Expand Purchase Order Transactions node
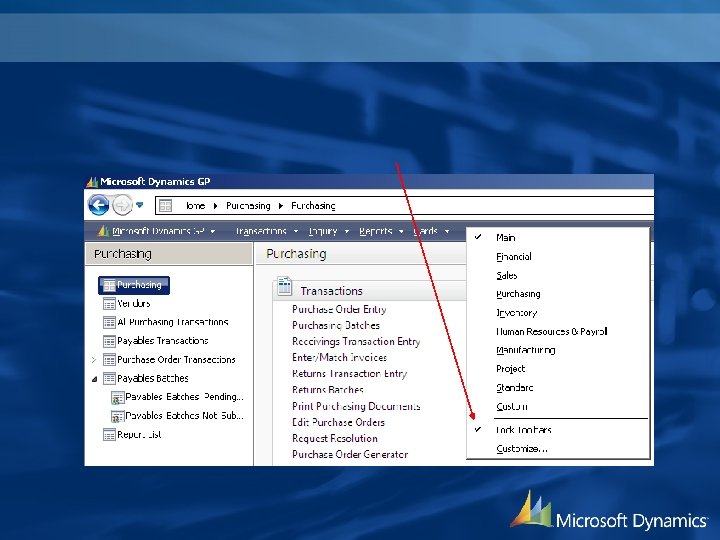720x540 pixels. pos(94,360)
